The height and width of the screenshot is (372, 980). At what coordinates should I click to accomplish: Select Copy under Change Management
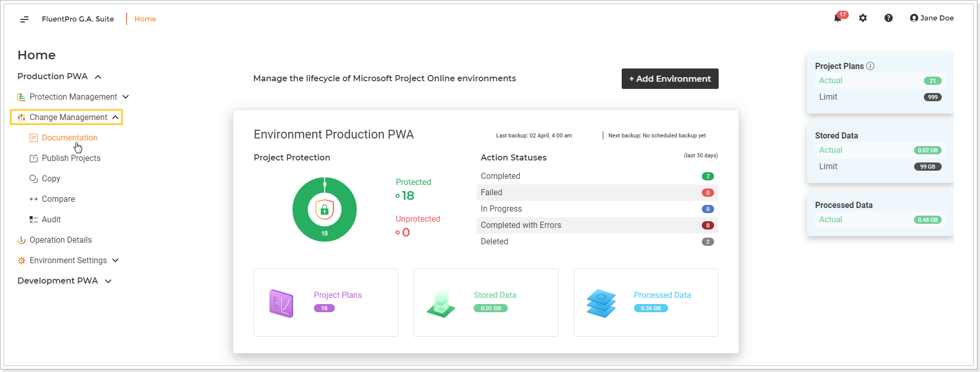[x=51, y=179]
